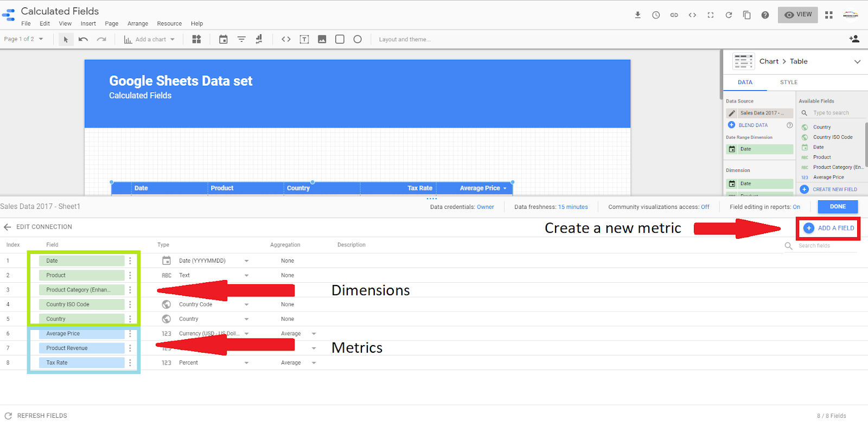Open Date field type dropdown
Viewport: 868px width, 426px height.
point(246,261)
